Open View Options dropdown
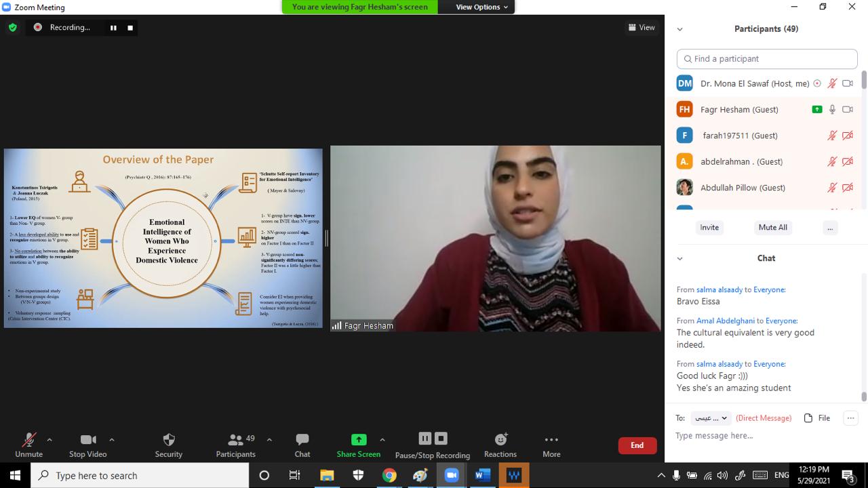 coord(482,7)
